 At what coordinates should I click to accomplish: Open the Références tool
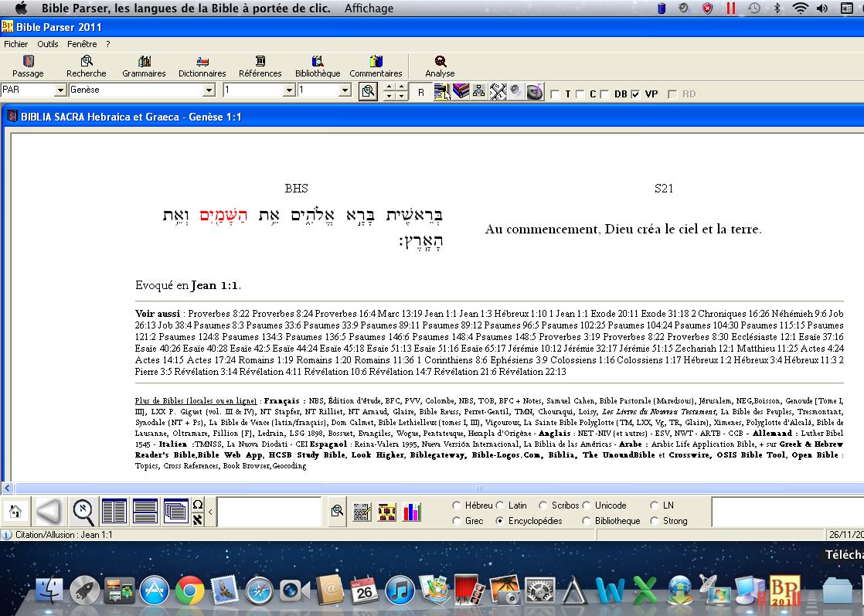click(260, 66)
